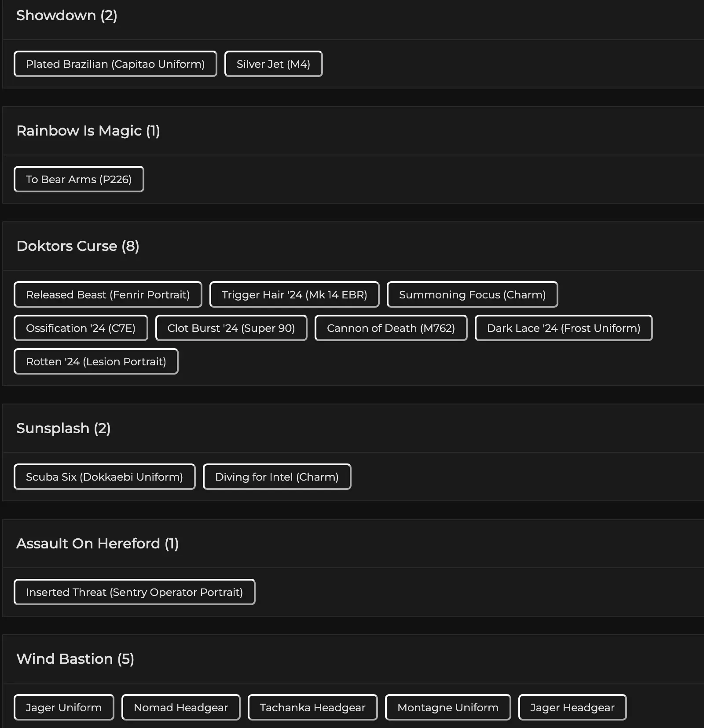Select Scuba Six (Dokkaebi Uniform)
The height and width of the screenshot is (728, 704).
[x=104, y=477]
